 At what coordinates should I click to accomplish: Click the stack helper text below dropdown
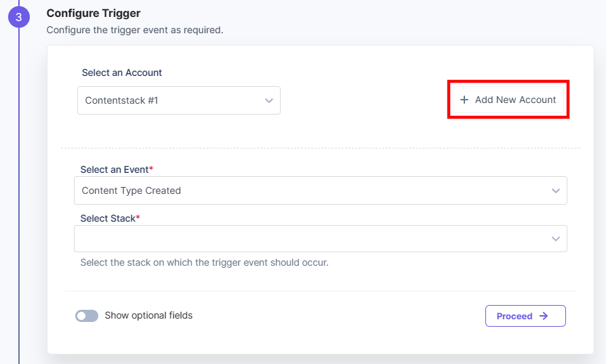pyautogui.click(x=205, y=262)
